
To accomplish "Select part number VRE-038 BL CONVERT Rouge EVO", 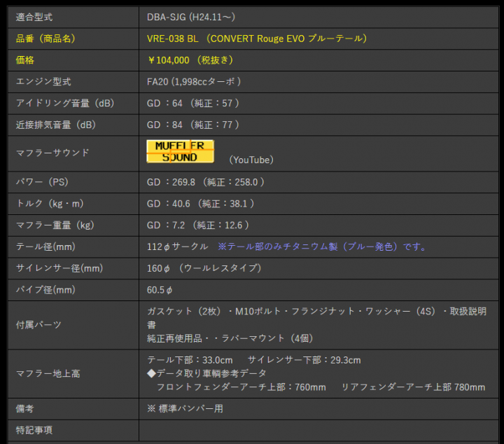I will click(256, 39).
